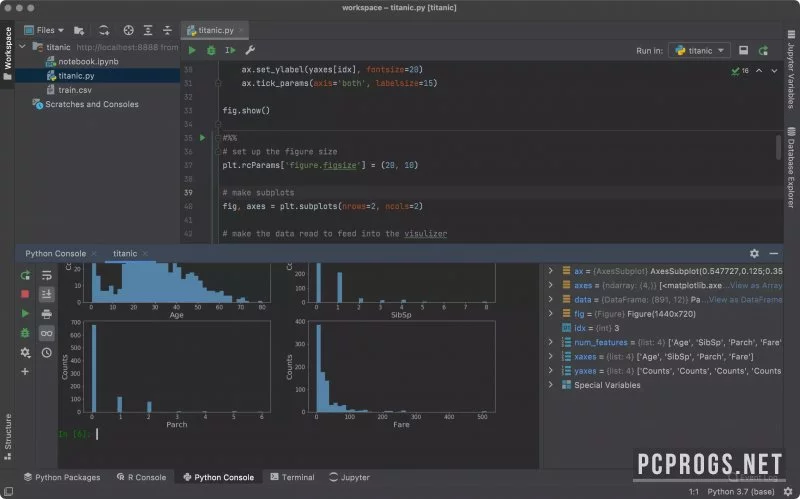Click View as DataFrame link for data
Screen dimensions: 800x499
(x=745, y=300)
